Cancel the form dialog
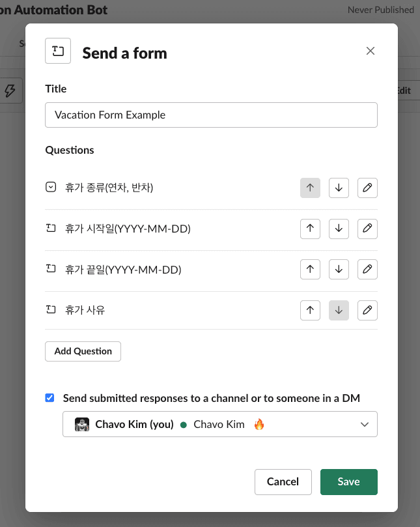The image size is (420, 527). [283, 482]
